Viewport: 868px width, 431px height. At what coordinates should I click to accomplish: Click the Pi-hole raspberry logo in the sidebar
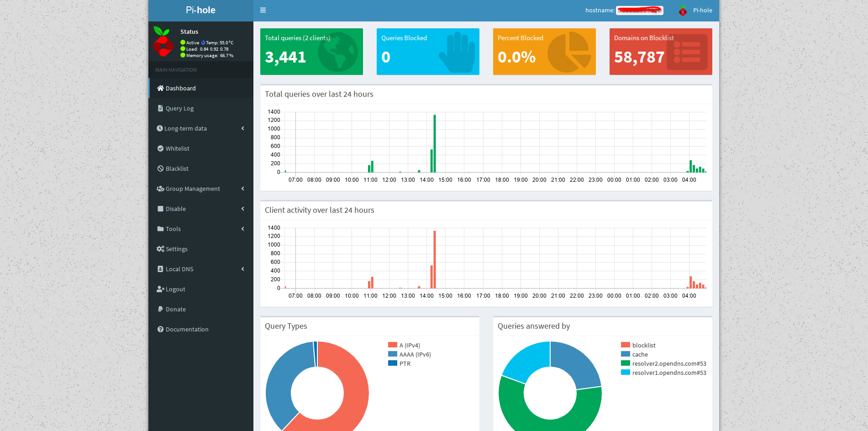coord(163,42)
